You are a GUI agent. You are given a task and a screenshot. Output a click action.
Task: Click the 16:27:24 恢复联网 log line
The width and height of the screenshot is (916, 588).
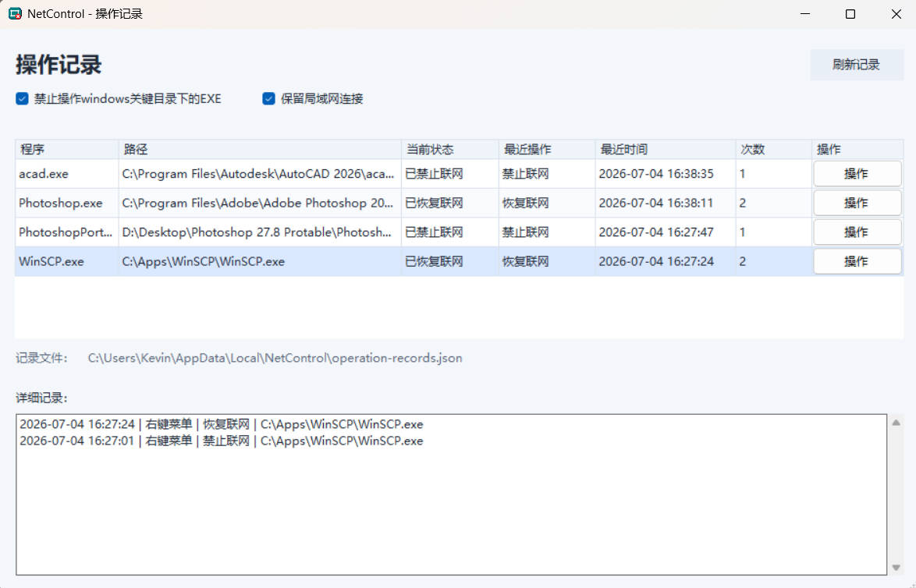coord(222,424)
